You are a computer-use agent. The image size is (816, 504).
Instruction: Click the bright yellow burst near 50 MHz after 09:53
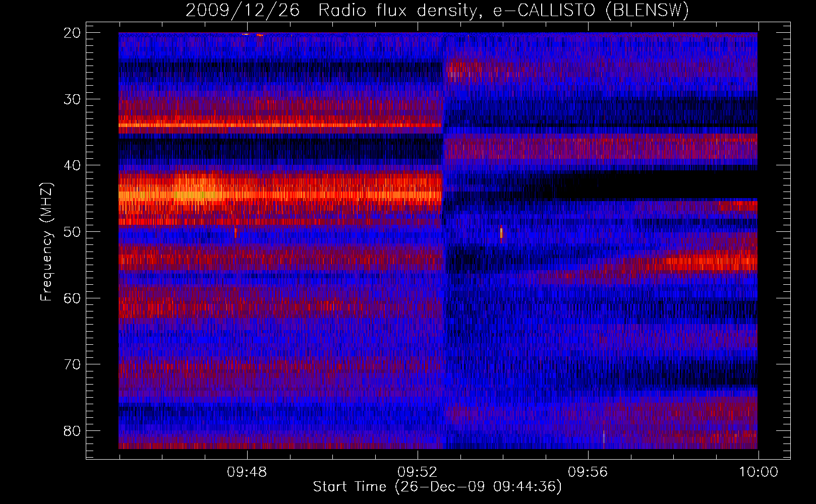pos(501,233)
